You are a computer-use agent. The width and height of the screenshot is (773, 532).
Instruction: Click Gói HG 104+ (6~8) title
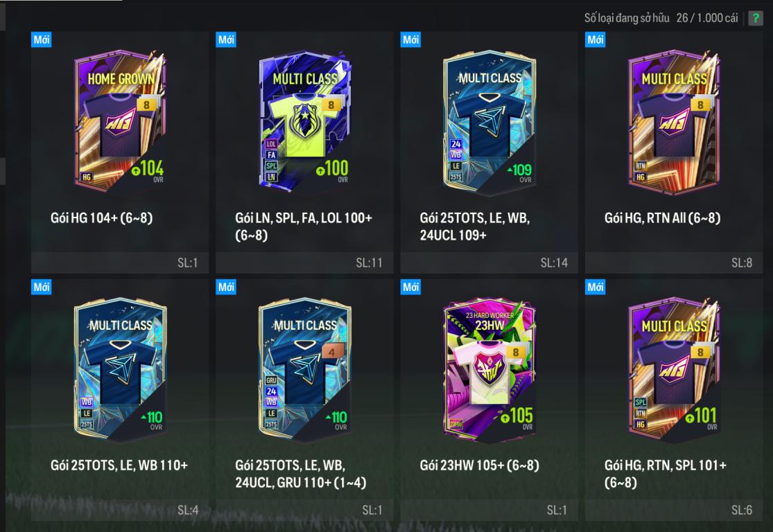101,218
